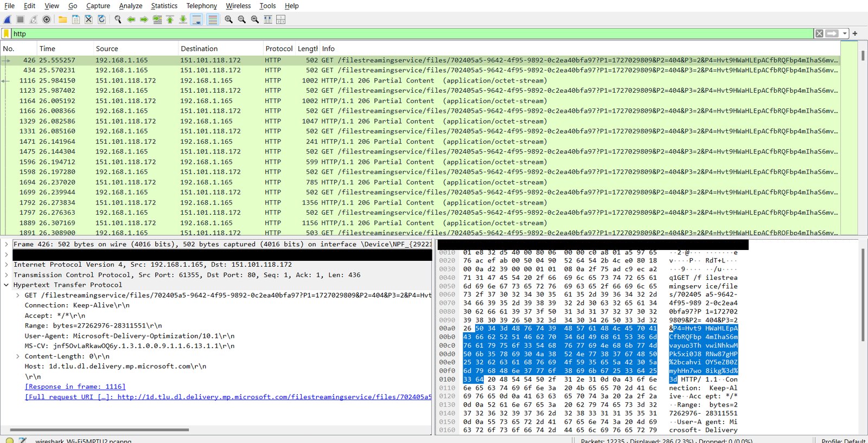
Task: Open the Analyze menu
Action: tap(131, 6)
